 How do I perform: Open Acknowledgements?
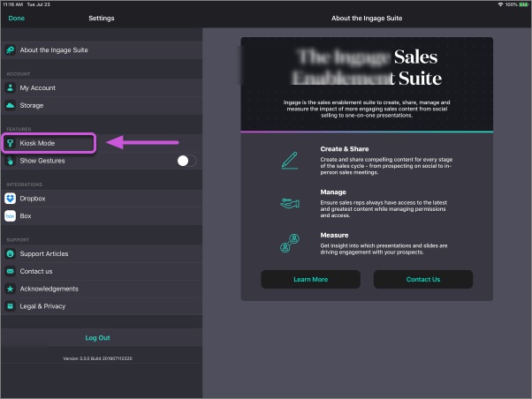click(102, 289)
